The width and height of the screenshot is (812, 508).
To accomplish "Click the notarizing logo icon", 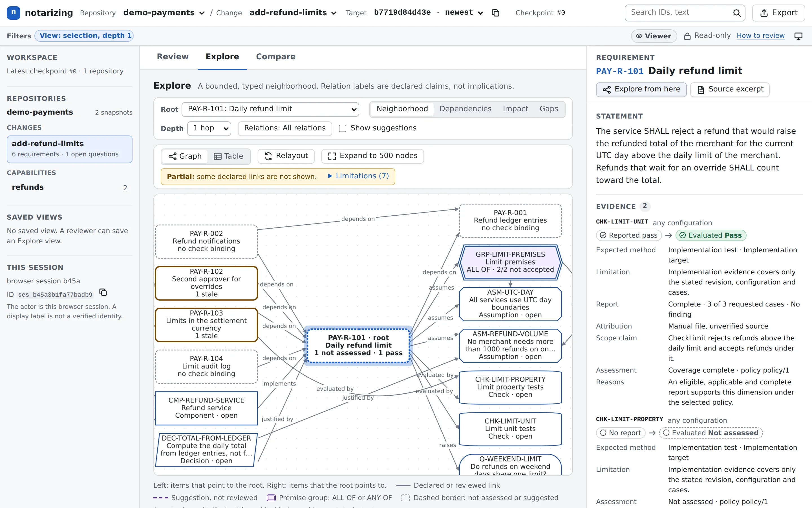I will pos(13,12).
